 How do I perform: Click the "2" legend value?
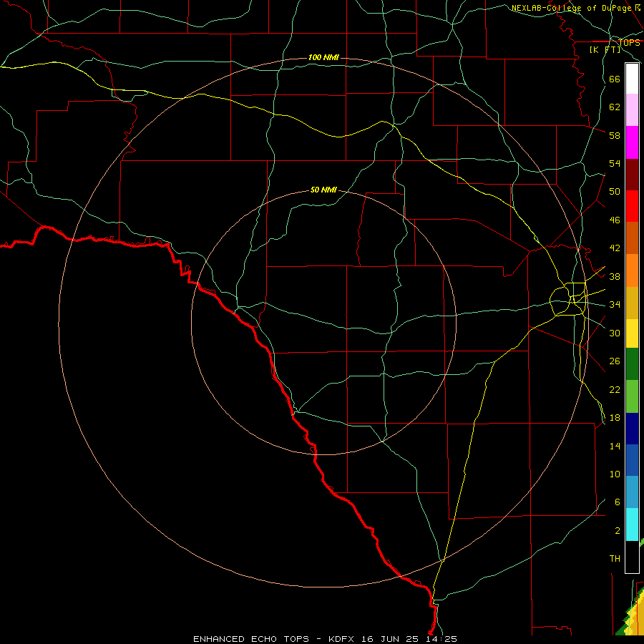point(617,531)
